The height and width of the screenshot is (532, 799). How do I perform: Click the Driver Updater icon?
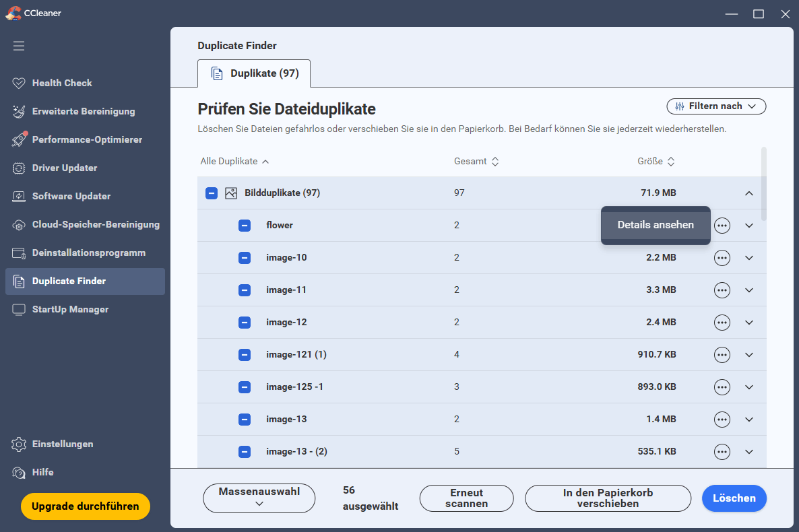pos(19,168)
